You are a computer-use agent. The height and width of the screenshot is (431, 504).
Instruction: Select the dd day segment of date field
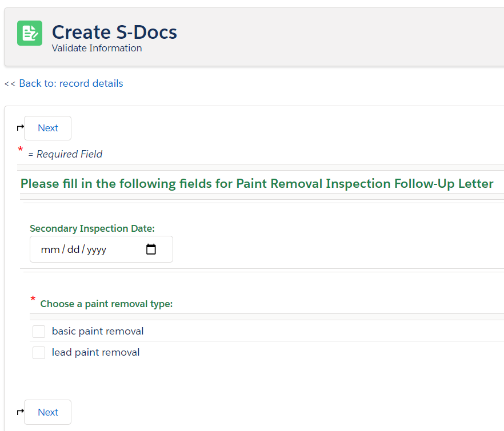coord(73,249)
